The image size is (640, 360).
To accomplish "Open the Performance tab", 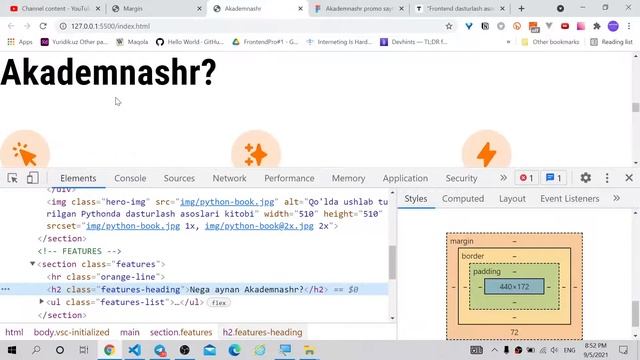I will [x=289, y=178].
